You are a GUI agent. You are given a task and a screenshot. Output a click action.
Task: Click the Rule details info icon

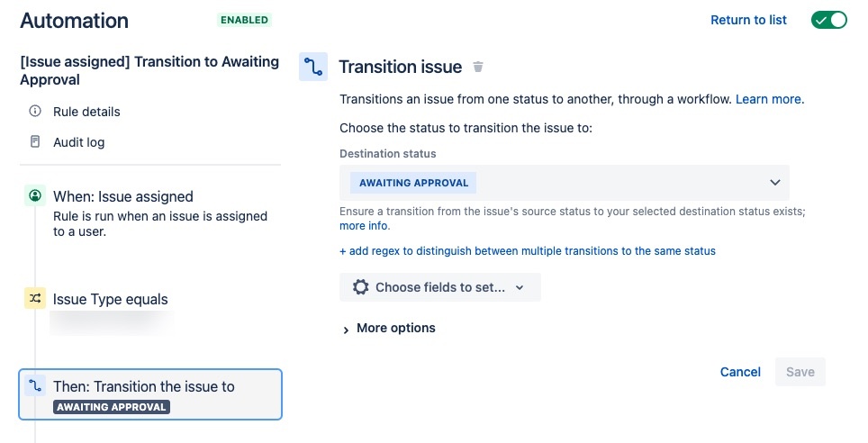tap(35, 112)
